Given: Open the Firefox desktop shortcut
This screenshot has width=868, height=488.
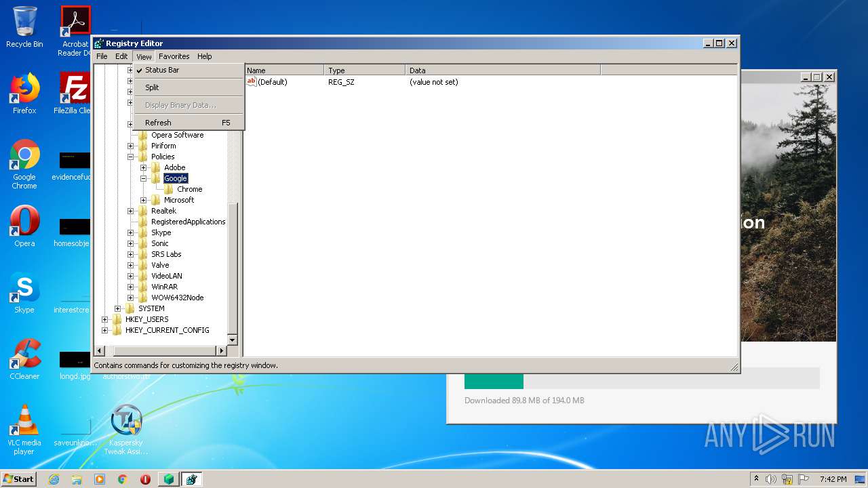Looking at the screenshot, I should (x=24, y=94).
